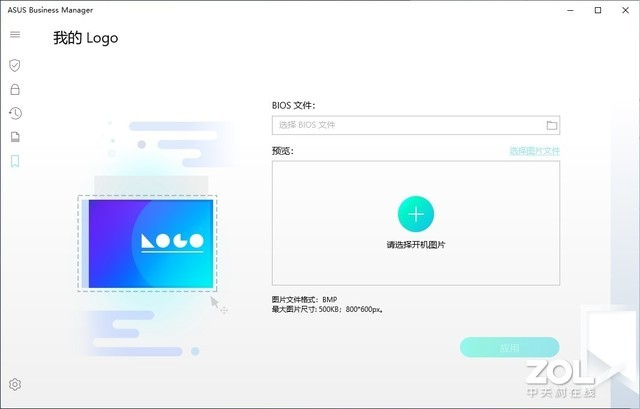Open the shield security section
640x409 pixels.
[15, 65]
